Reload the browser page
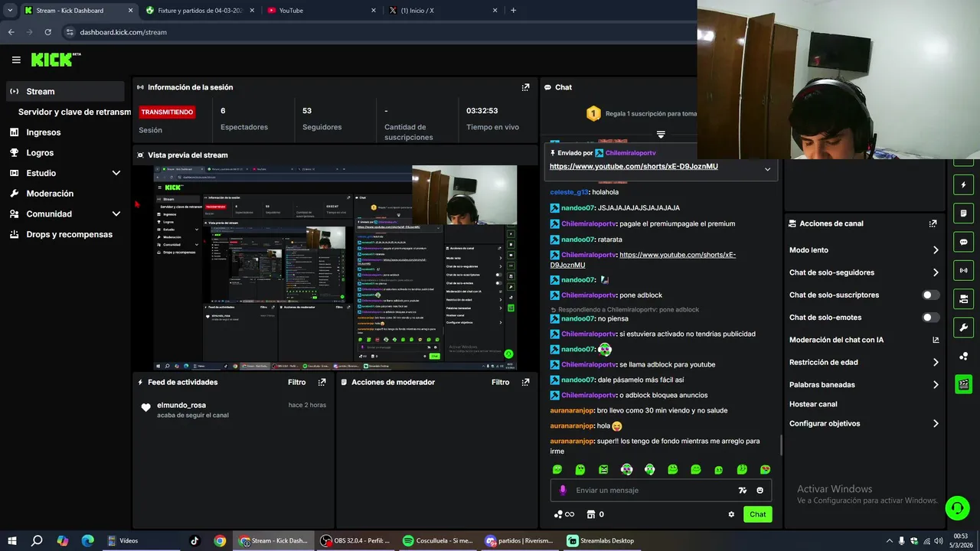 (x=47, y=32)
